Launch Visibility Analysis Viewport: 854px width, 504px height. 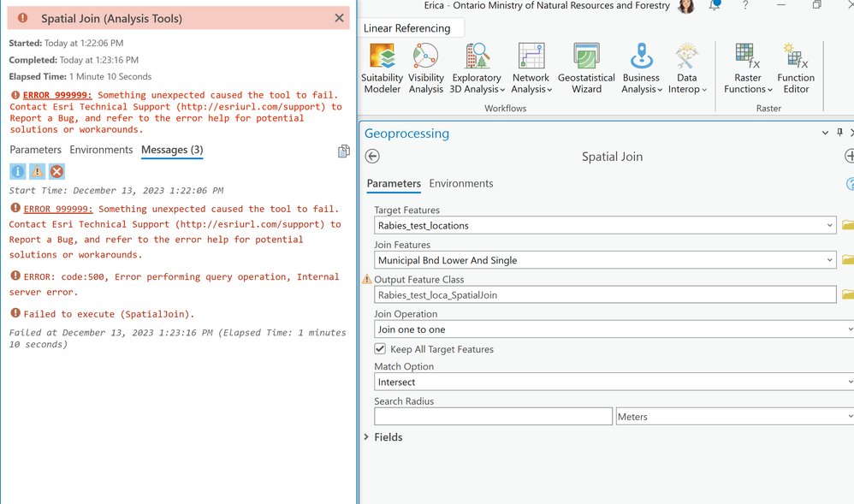(x=426, y=68)
